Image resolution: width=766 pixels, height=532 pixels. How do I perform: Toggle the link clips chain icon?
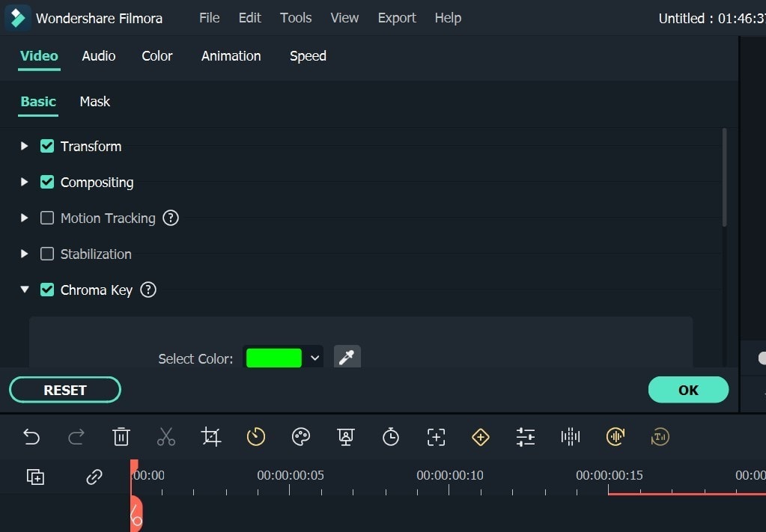pos(94,477)
